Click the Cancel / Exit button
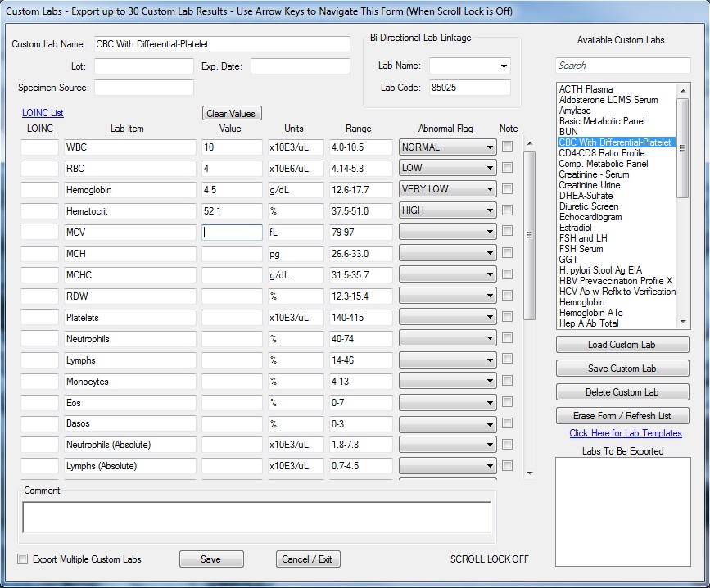710x588 pixels. coord(308,559)
